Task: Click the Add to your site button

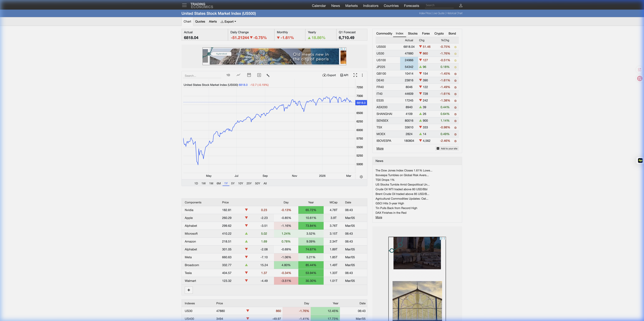Action: 447,149
